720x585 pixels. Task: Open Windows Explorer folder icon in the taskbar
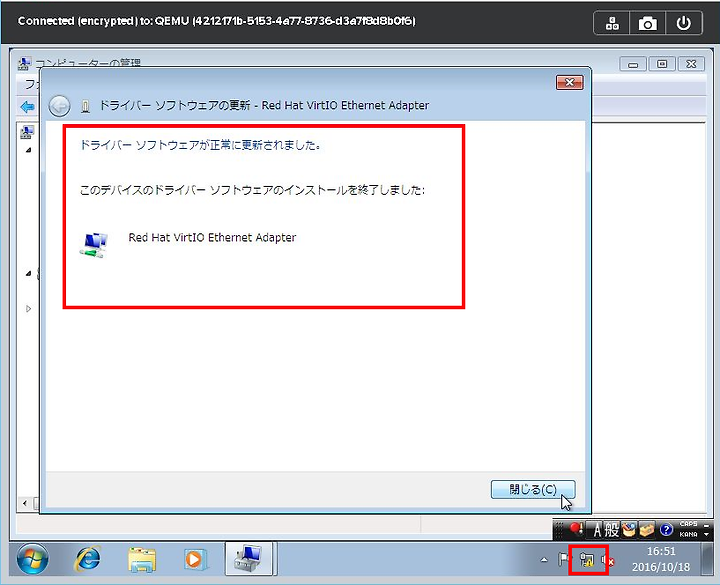click(141, 559)
